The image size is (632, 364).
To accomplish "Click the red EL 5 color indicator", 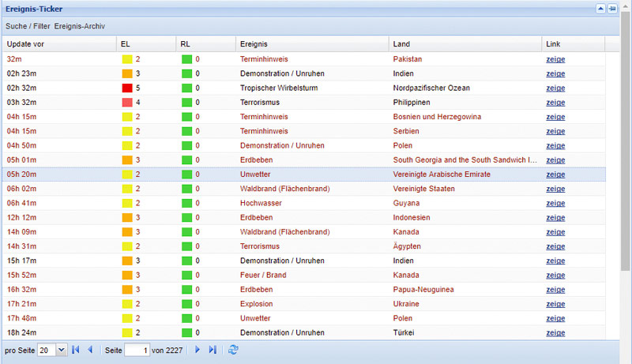I will pos(126,88).
